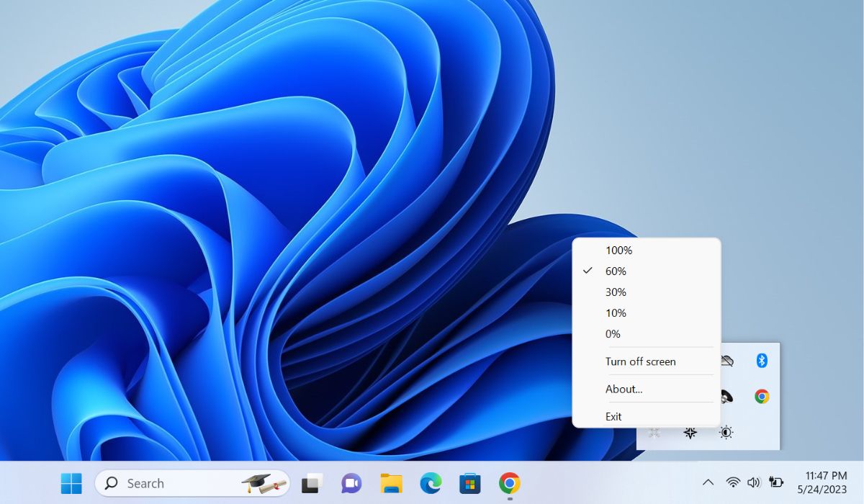Launch Microsoft Edge from the taskbar

[x=431, y=483]
